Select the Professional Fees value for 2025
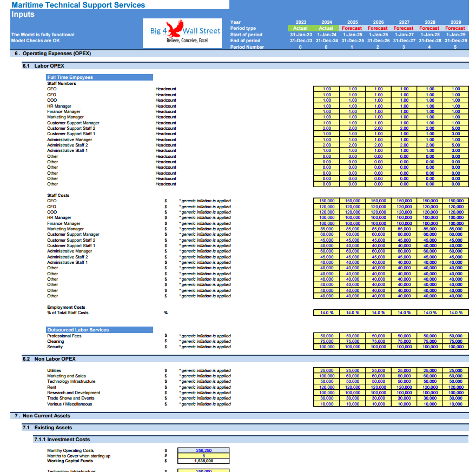Image resolution: width=476 pixels, height=472 pixels. (352, 335)
